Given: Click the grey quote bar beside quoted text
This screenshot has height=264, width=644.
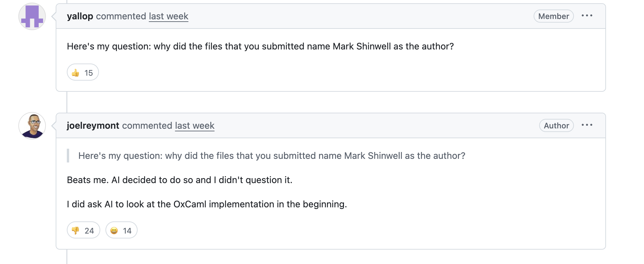Looking at the screenshot, I should coord(68,156).
